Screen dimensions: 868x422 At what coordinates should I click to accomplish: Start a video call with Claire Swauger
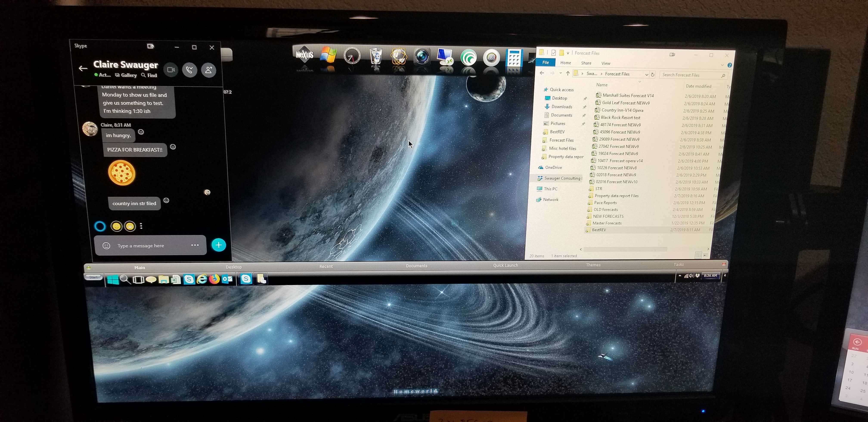coord(171,70)
